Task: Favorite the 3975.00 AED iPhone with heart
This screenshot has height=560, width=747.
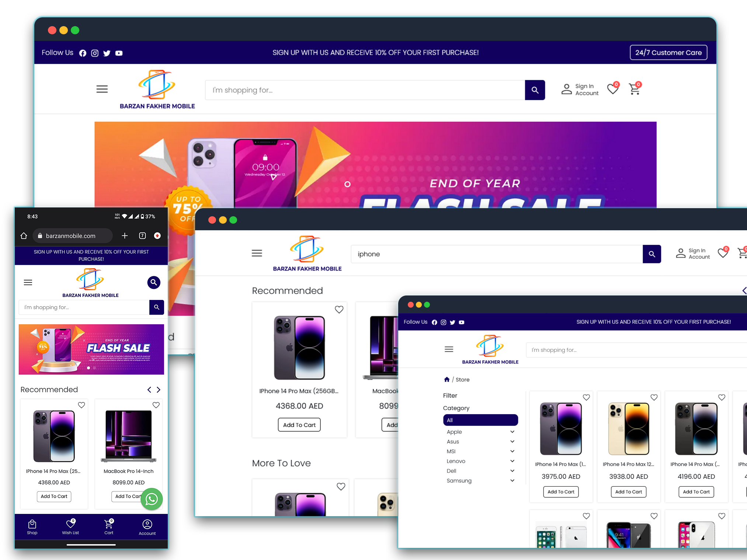Action: coord(586,397)
